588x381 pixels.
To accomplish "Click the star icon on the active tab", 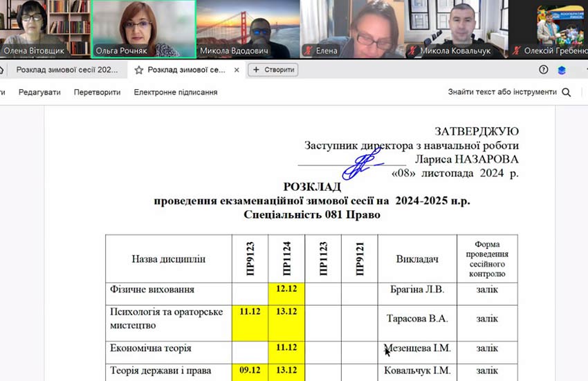I will (139, 70).
